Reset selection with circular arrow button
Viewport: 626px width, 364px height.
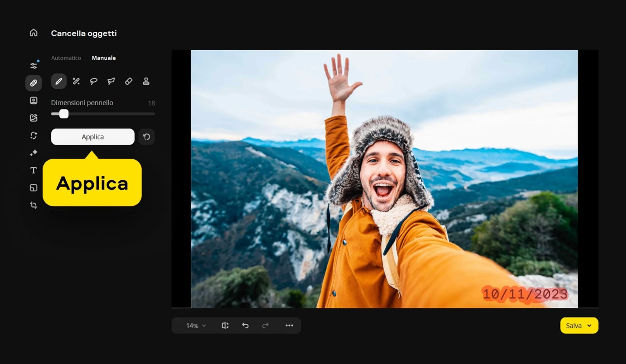147,137
